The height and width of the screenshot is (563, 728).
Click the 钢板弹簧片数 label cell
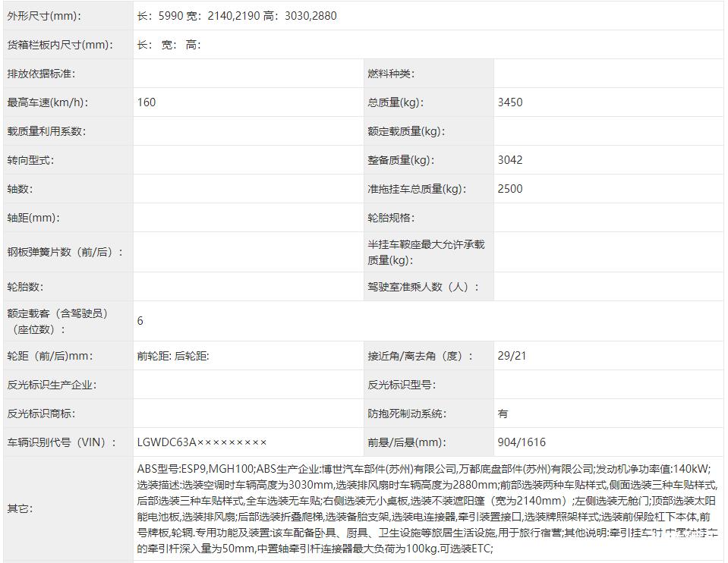pos(65,253)
